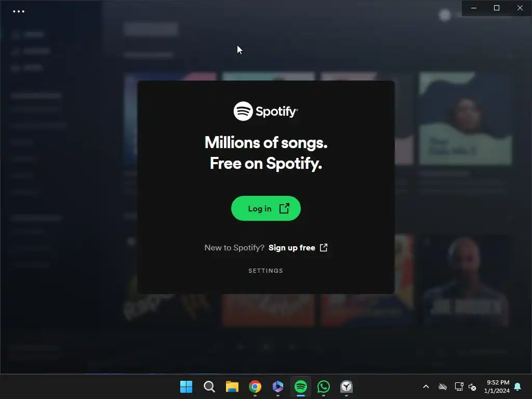Open WhatsApp from the taskbar
This screenshot has width=532, height=399.
pos(323,387)
